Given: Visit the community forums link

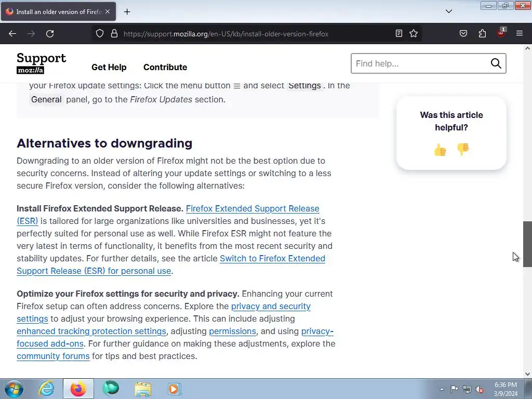Looking at the screenshot, I should 53,356.
